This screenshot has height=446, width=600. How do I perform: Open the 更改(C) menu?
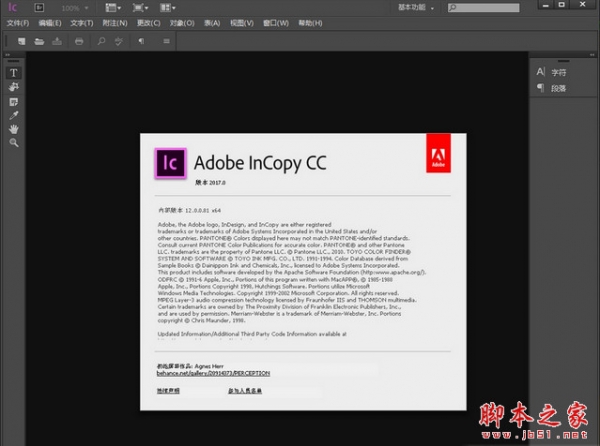[x=148, y=23]
